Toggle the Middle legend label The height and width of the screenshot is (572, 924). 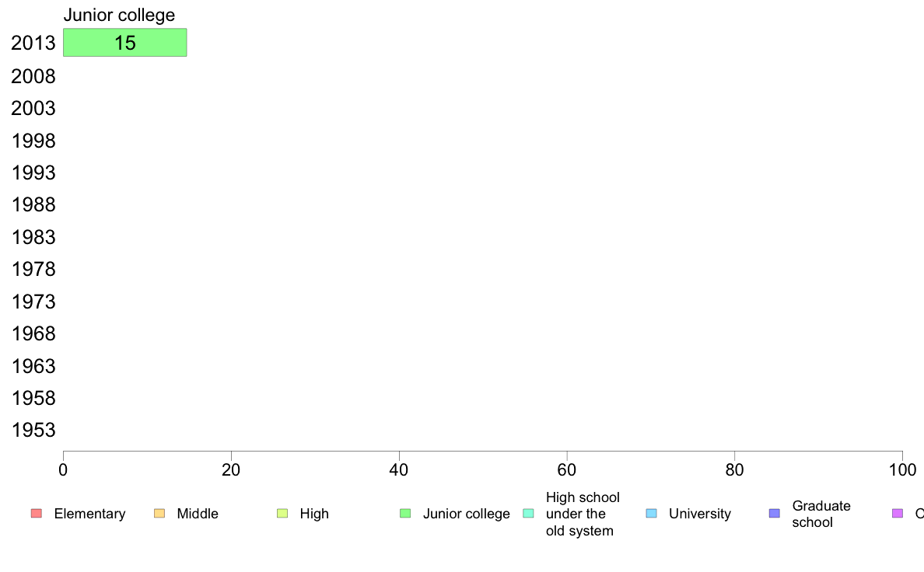[x=198, y=514]
